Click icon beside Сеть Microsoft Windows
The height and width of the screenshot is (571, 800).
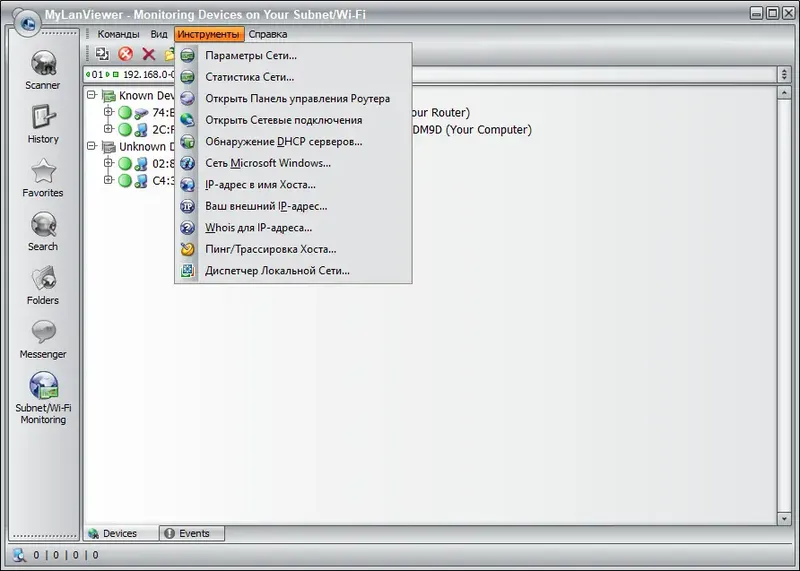[x=188, y=163]
